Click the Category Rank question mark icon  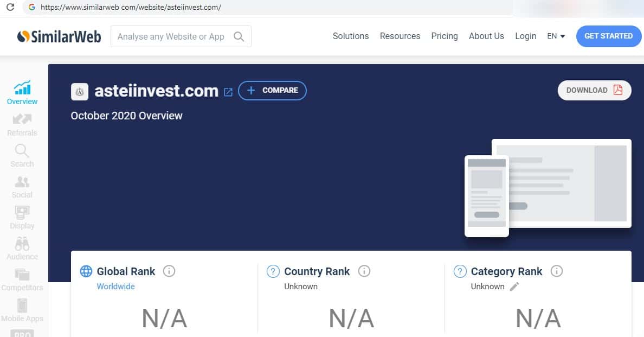(x=460, y=271)
